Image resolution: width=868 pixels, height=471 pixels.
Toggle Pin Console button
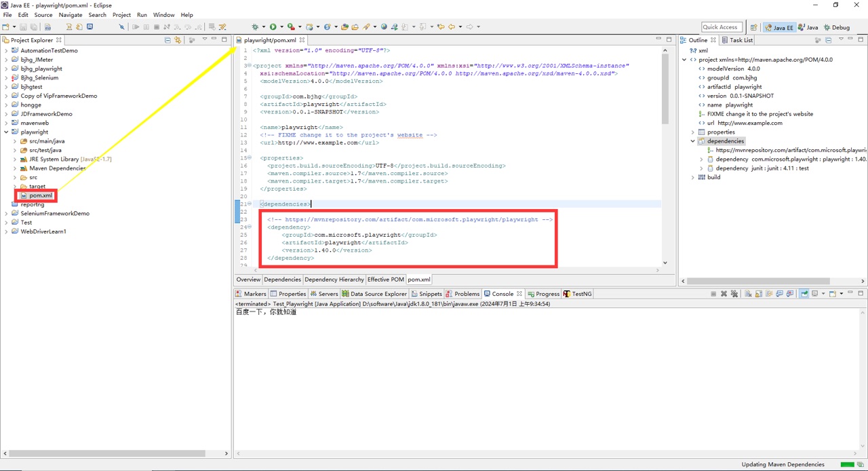coord(804,294)
